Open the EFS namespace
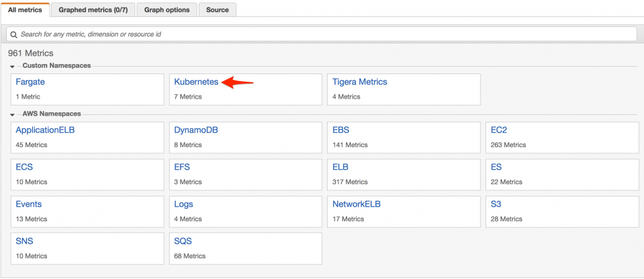The width and height of the screenshot is (644, 279). 182,167
